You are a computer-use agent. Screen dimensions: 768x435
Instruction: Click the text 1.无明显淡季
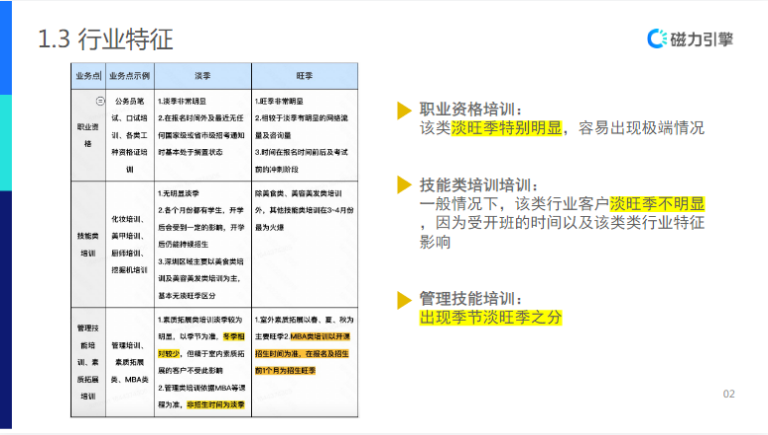click(178, 193)
